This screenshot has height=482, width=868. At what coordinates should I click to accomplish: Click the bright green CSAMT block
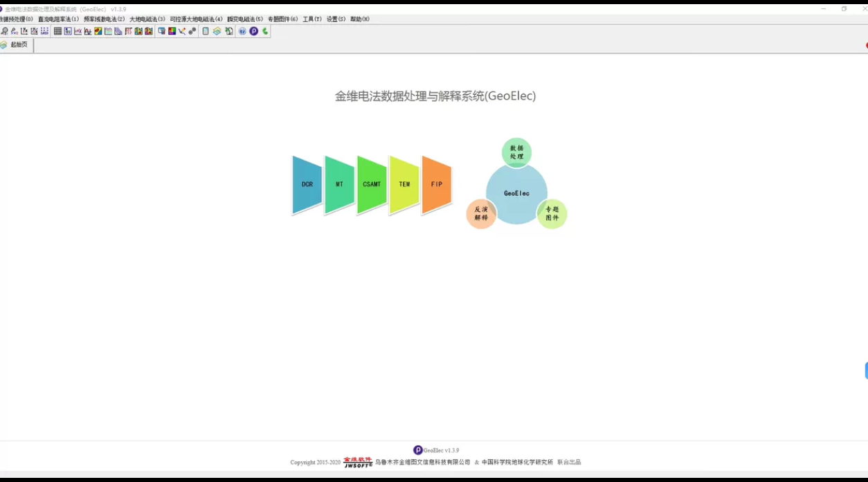372,185
